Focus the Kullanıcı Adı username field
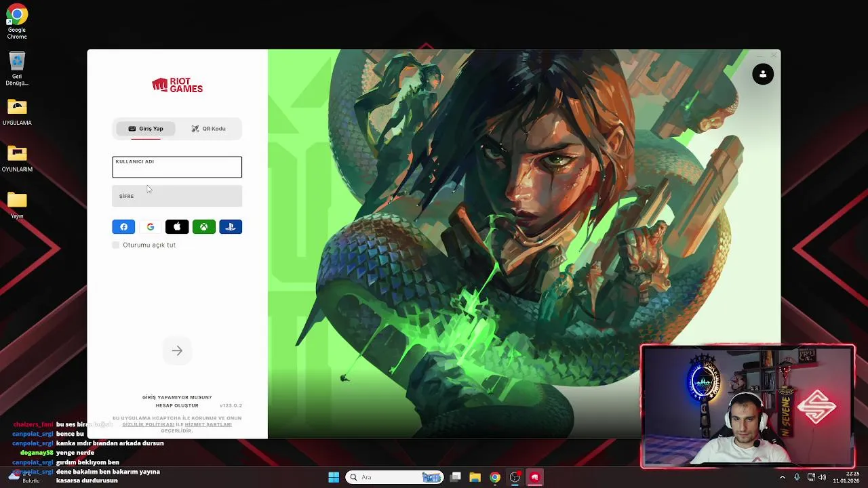868x488 pixels. tap(177, 167)
